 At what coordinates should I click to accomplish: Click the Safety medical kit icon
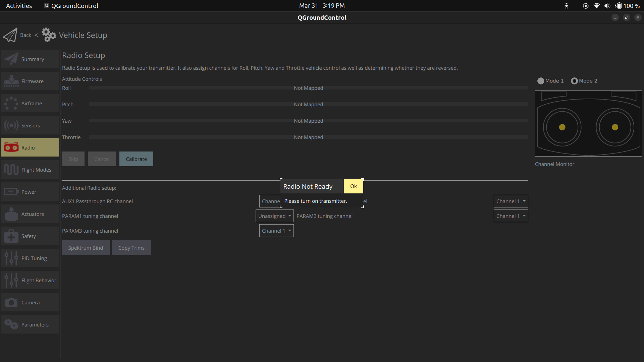click(11, 236)
